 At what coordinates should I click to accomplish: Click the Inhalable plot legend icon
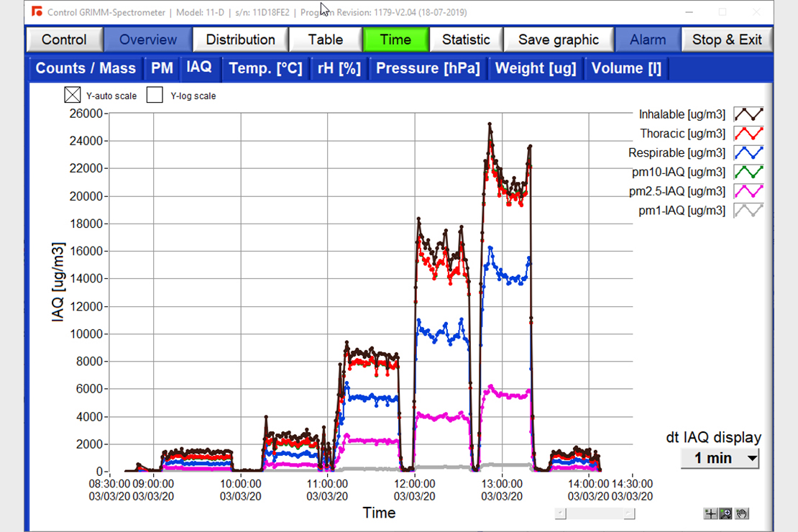coord(748,114)
